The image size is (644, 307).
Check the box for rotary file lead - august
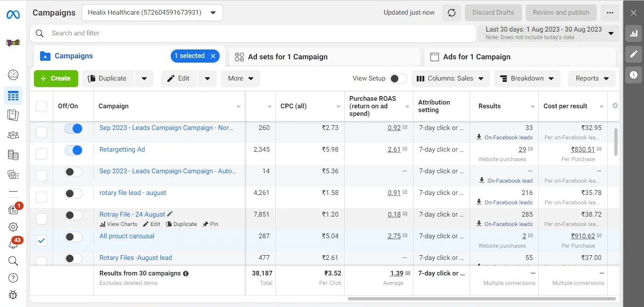41,197
